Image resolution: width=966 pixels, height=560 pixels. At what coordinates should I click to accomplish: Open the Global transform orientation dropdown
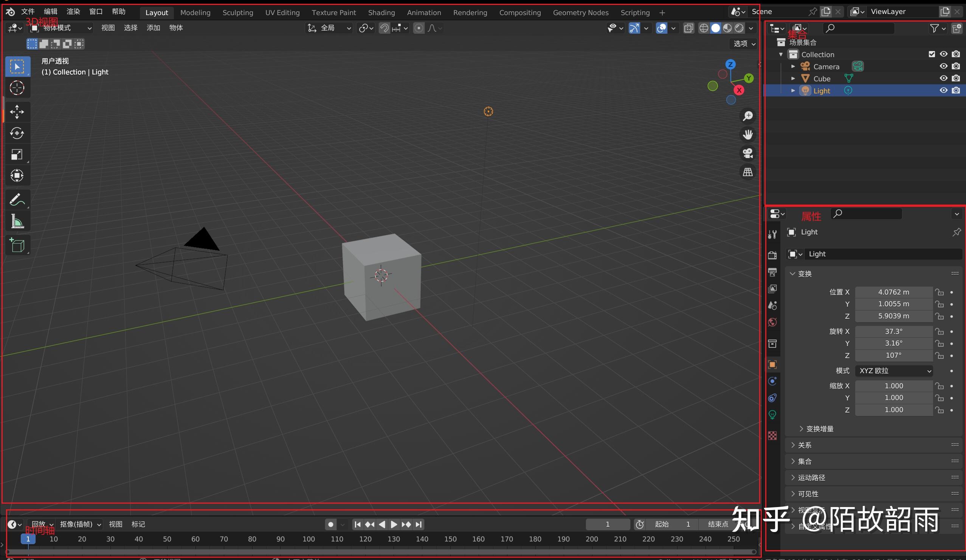[329, 28]
